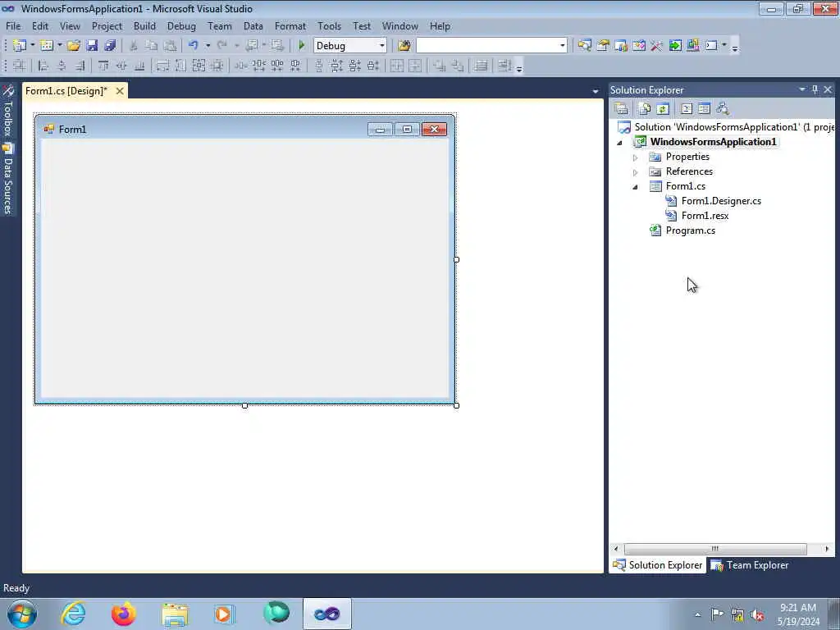Open the Tools menu
This screenshot has height=630, width=840.
(330, 25)
